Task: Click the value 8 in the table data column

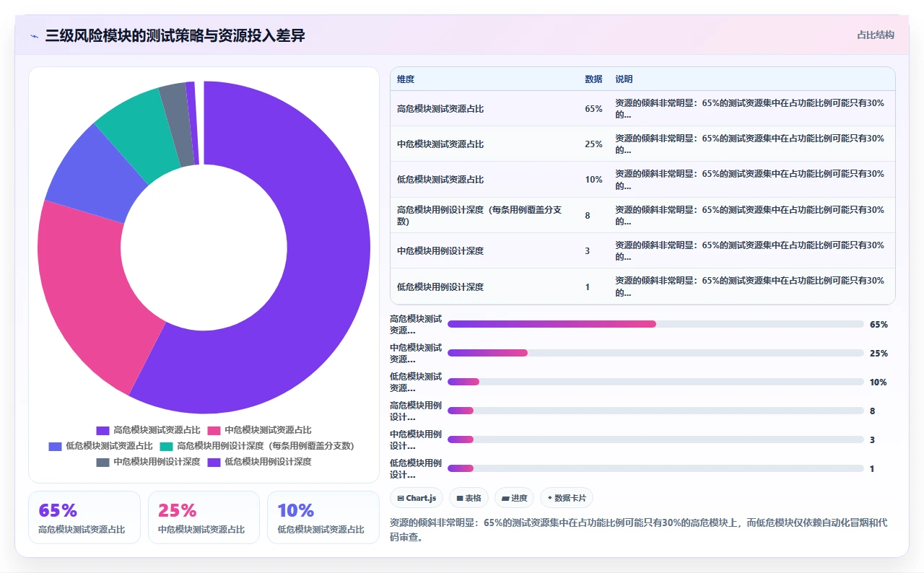Action: (588, 216)
